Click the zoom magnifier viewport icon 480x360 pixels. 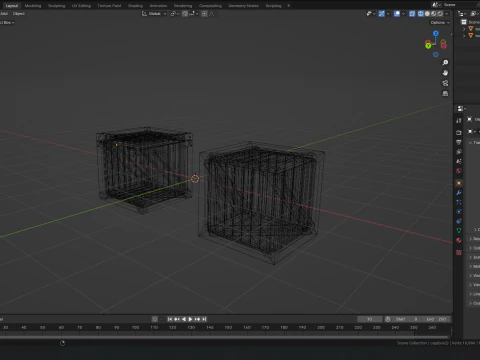(x=445, y=63)
